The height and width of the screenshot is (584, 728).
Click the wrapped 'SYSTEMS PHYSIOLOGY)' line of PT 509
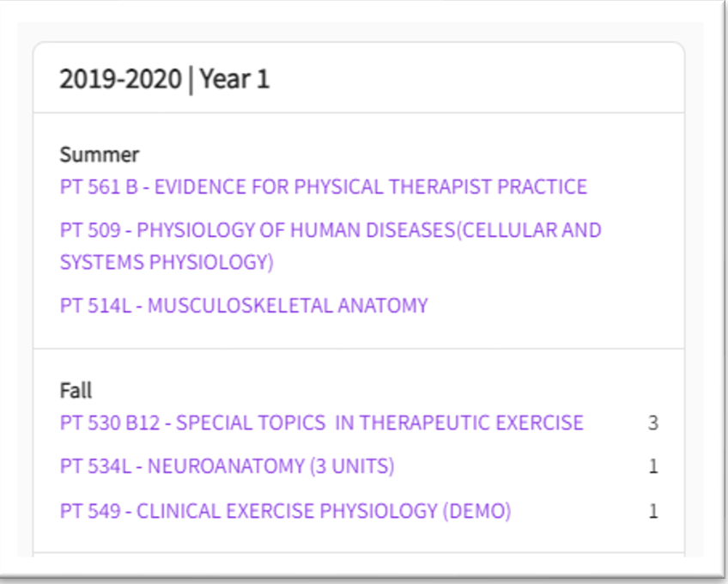pos(167,262)
